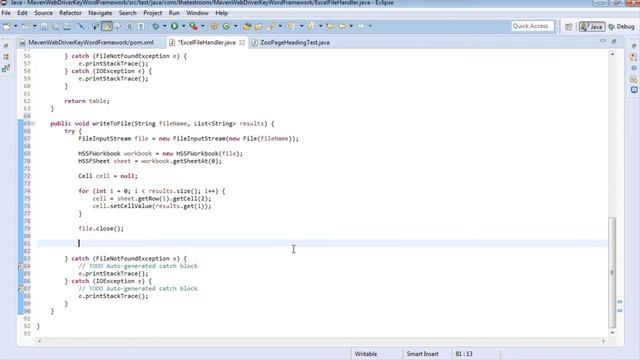Click the quick-fix marker on line 84
The image size is (640, 360).
tap(20, 266)
